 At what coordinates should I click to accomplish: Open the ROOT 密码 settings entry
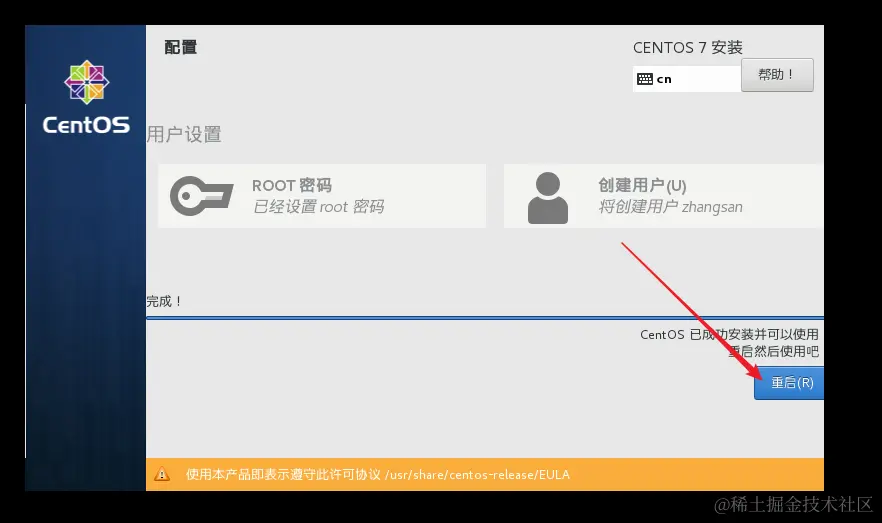pyautogui.click(x=322, y=196)
